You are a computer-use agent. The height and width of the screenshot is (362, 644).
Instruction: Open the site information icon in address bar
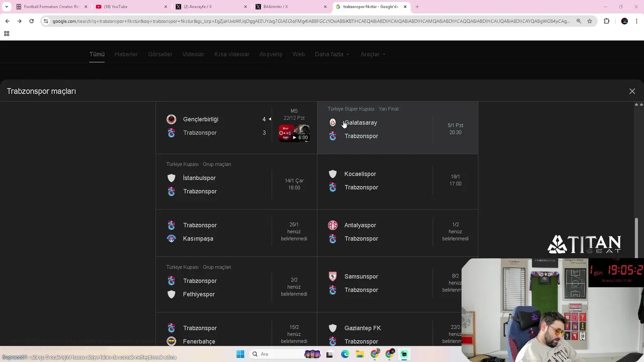(46, 21)
